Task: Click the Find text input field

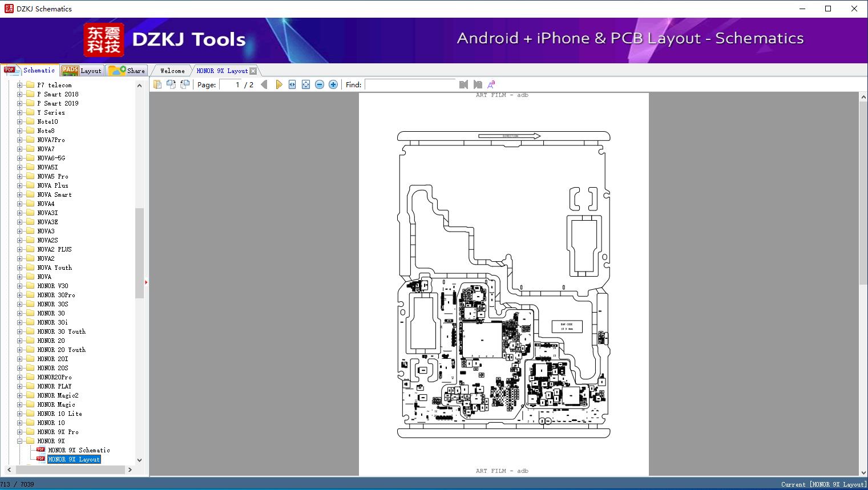Action: click(410, 84)
